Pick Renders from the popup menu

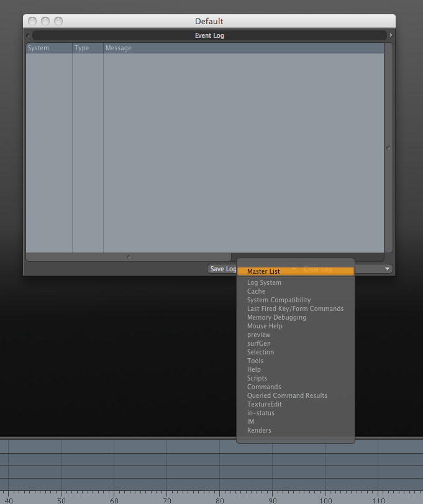[x=296, y=430]
